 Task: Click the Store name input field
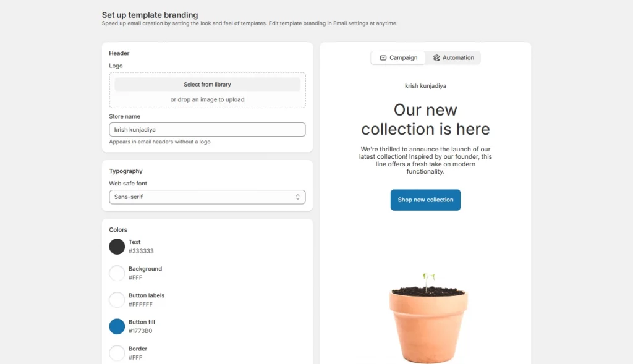tap(207, 130)
